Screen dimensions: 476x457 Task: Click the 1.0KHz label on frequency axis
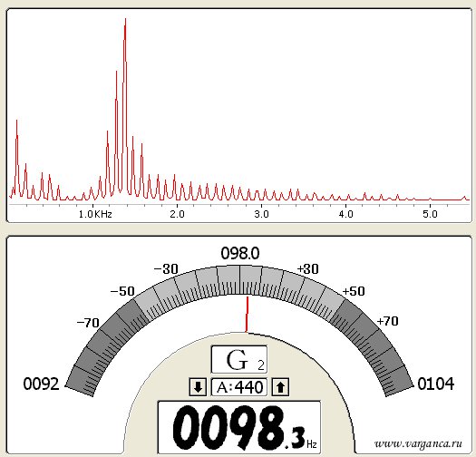point(95,214)
